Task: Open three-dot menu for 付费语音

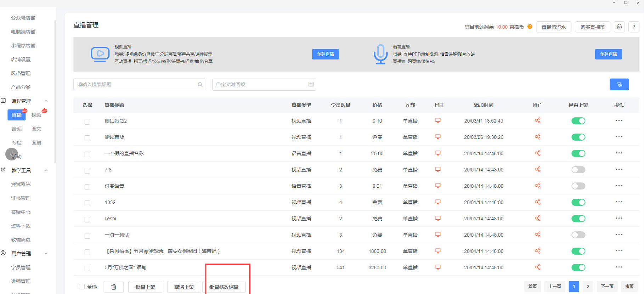Action: tap(618, 186)
